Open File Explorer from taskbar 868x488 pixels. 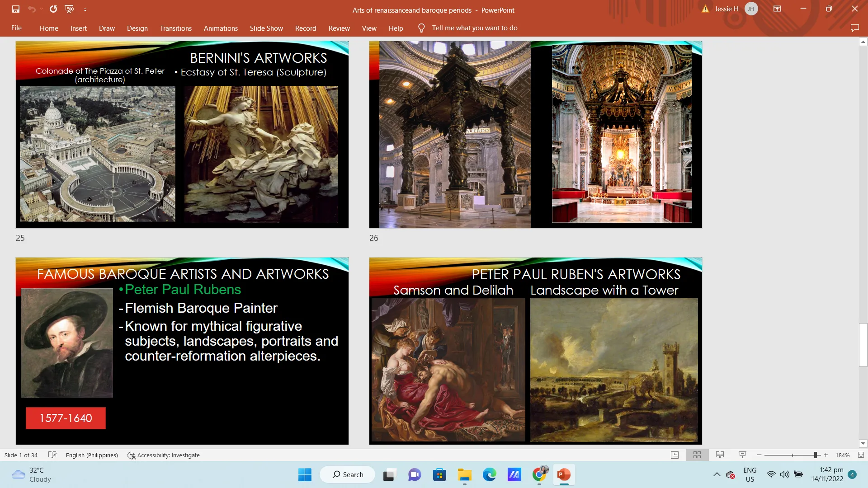coord(464,475)
